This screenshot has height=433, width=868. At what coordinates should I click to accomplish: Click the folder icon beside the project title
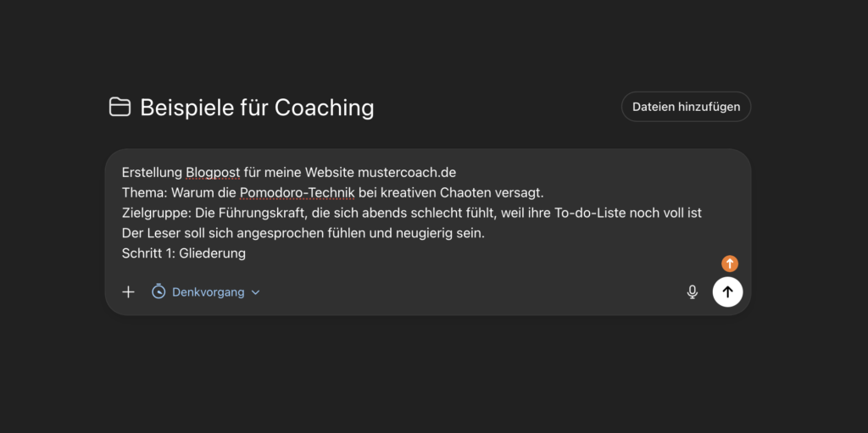(x=120, y=108)
